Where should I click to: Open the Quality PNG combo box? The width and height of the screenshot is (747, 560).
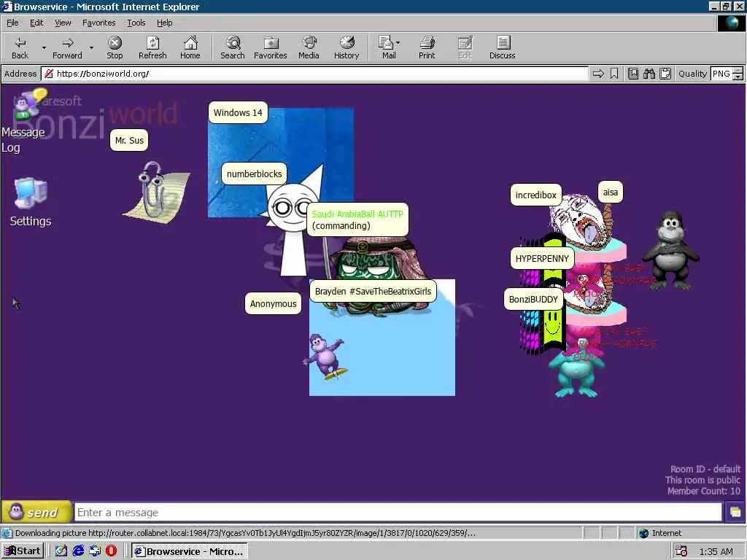coord(726,74)
